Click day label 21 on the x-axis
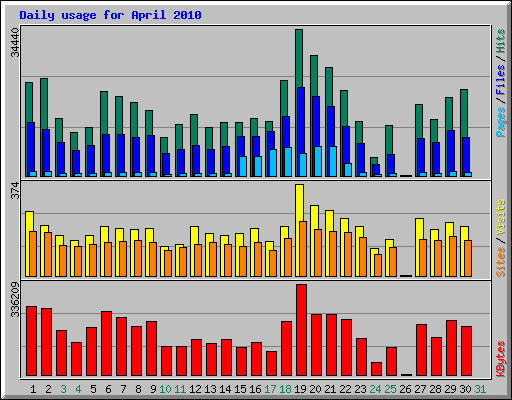This screenshot has width=512, height=400. coord(330,389)
